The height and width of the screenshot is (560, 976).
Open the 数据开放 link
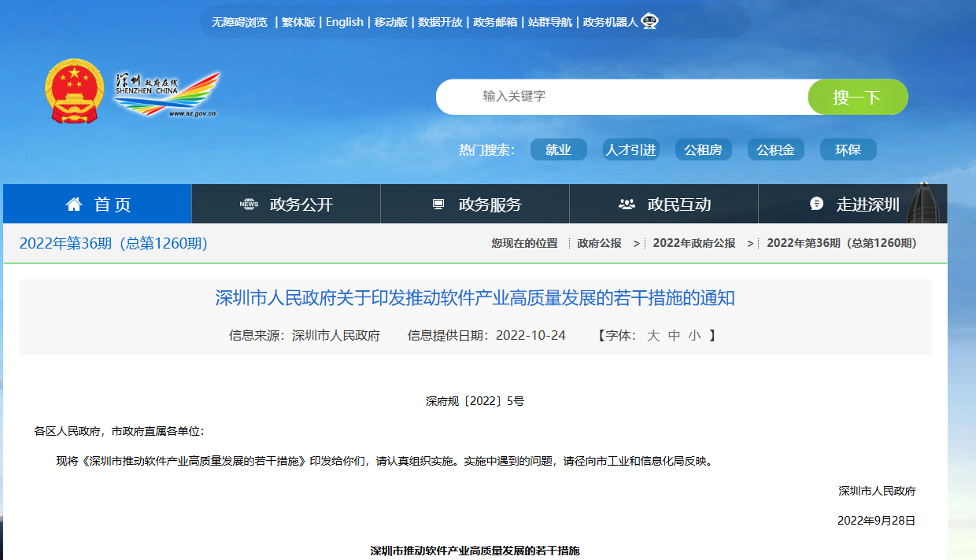click(440, 22)
